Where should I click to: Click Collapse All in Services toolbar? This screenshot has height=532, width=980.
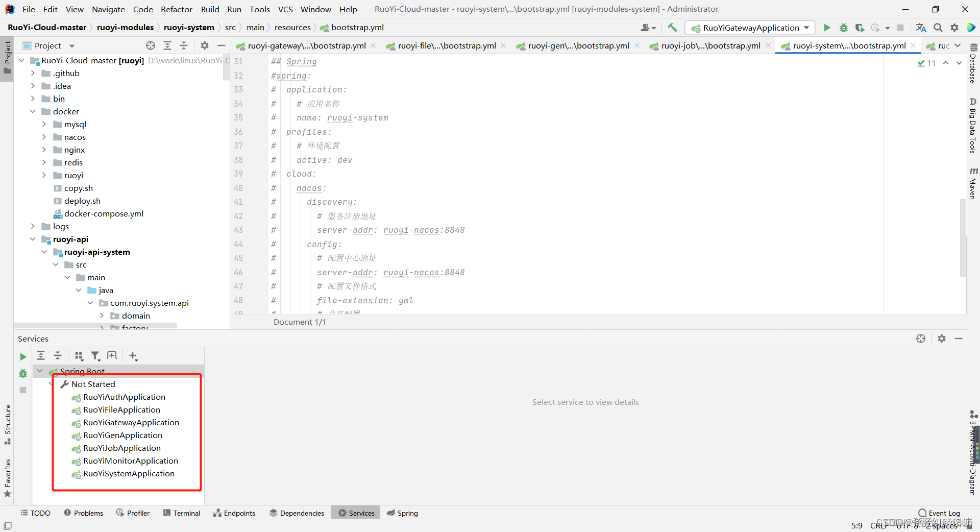tap(58, 355)
